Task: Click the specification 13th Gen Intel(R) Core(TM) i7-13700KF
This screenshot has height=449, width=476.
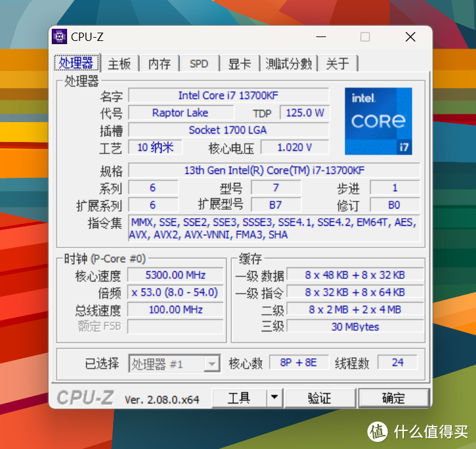Action: 274,170
